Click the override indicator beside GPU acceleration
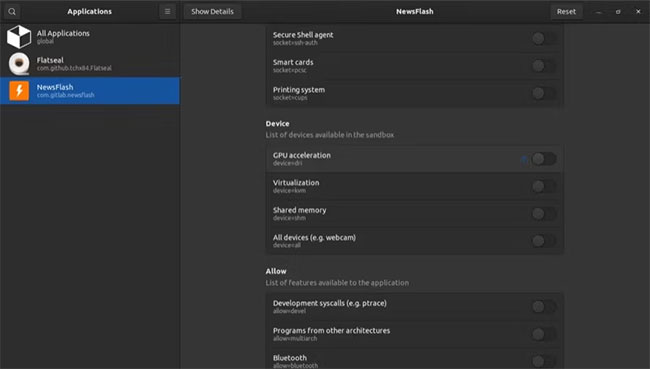 point(524,159)
